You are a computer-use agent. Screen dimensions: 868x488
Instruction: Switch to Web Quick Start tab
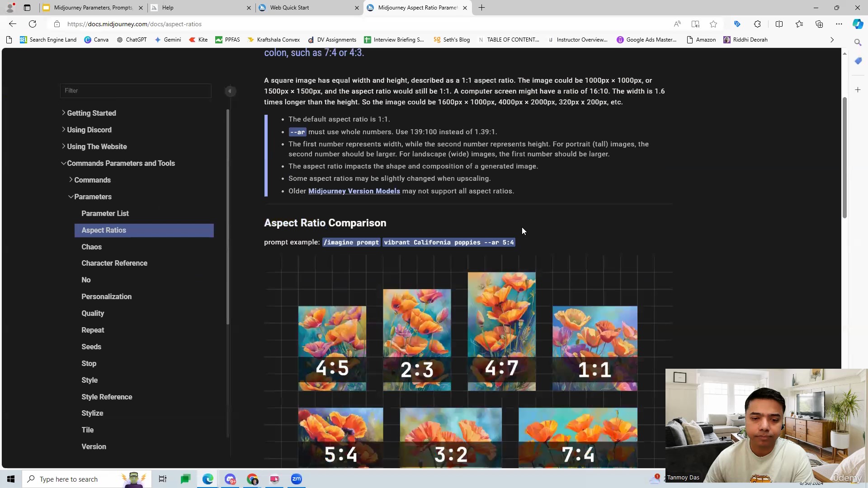point(308,8)
